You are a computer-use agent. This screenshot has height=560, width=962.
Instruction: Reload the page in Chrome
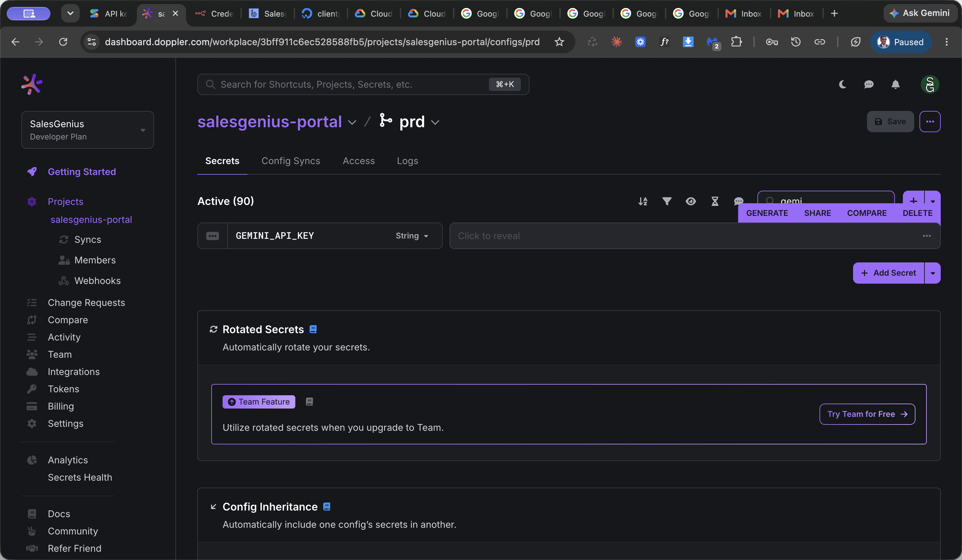(63, 42)
